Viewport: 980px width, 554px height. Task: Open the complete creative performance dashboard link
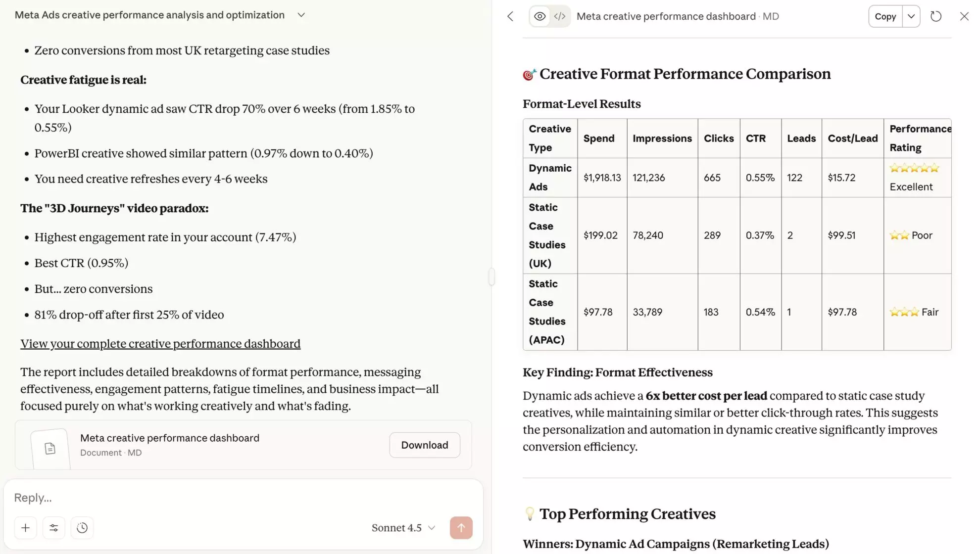[x=160, y=343]
